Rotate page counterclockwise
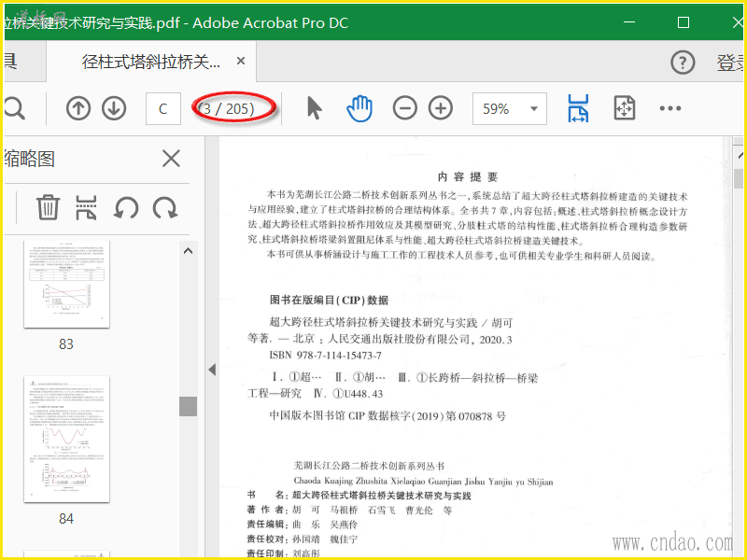The width and height of the screenshot is (747, 560). (126, 207)
